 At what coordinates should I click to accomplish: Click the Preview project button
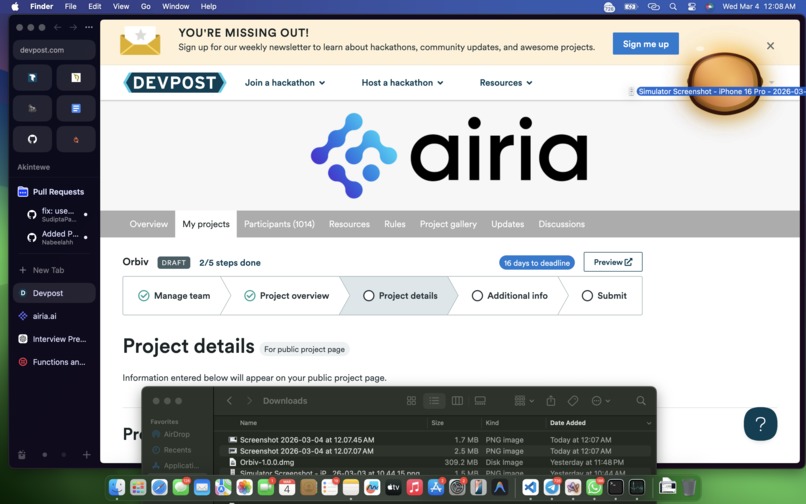pos(613,262)
